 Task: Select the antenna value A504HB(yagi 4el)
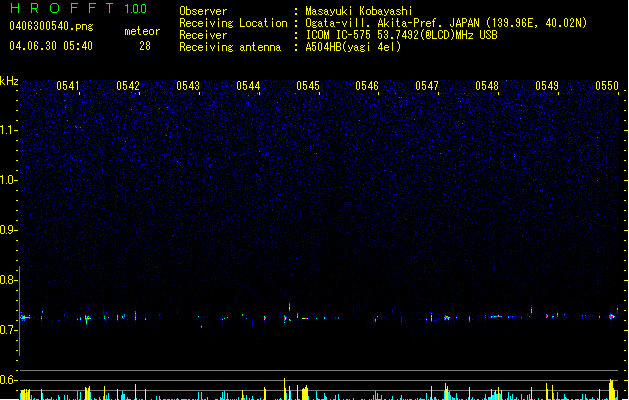(x=353, y=47)
